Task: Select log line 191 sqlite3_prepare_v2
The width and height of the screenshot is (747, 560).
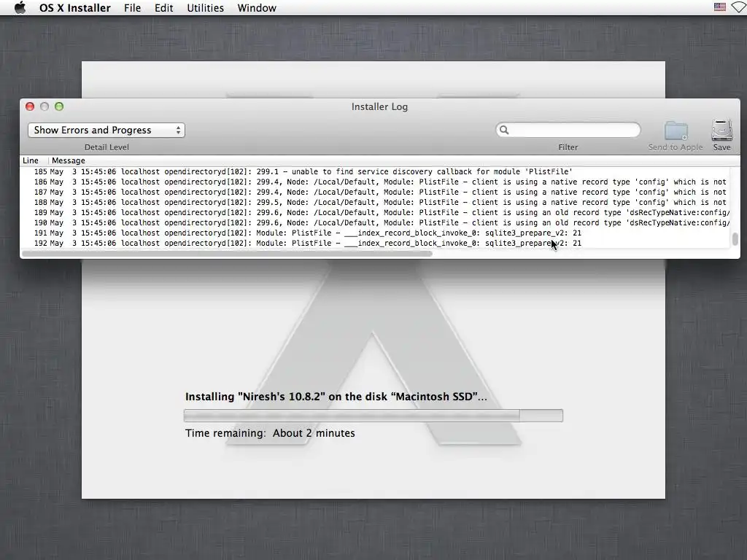Action: [x=375, y=233]
